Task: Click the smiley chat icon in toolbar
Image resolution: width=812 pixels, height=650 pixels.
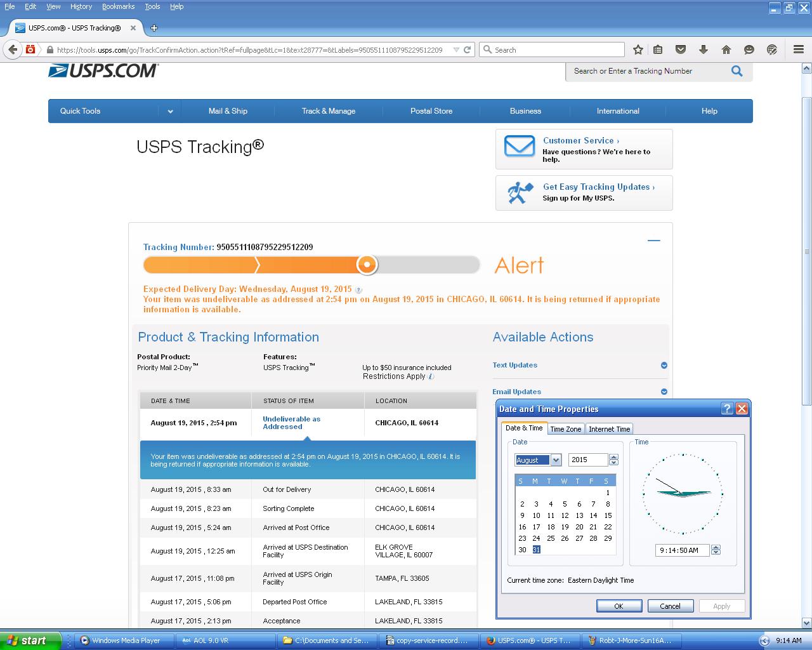Action: pos(749,50)
